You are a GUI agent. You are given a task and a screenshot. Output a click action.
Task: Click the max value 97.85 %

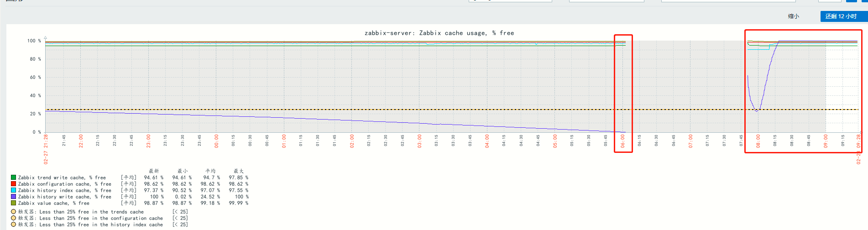(239, 178)
